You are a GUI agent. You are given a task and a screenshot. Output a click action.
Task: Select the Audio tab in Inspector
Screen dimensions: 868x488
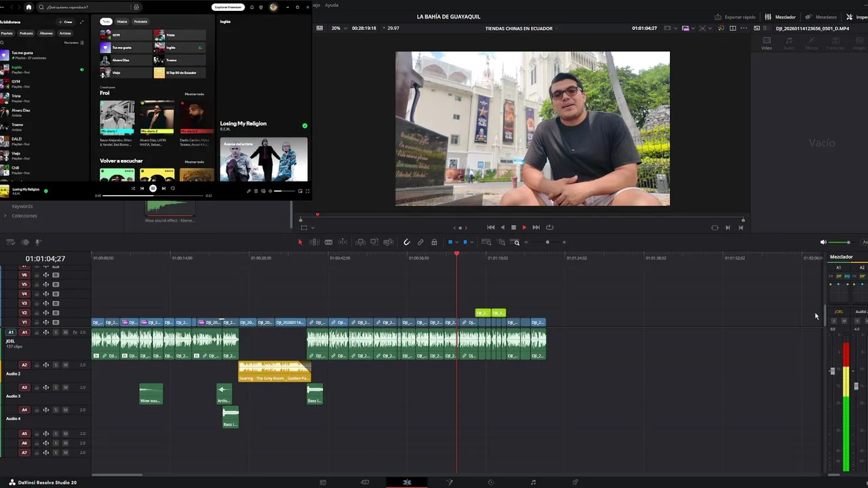coord(789,43)
